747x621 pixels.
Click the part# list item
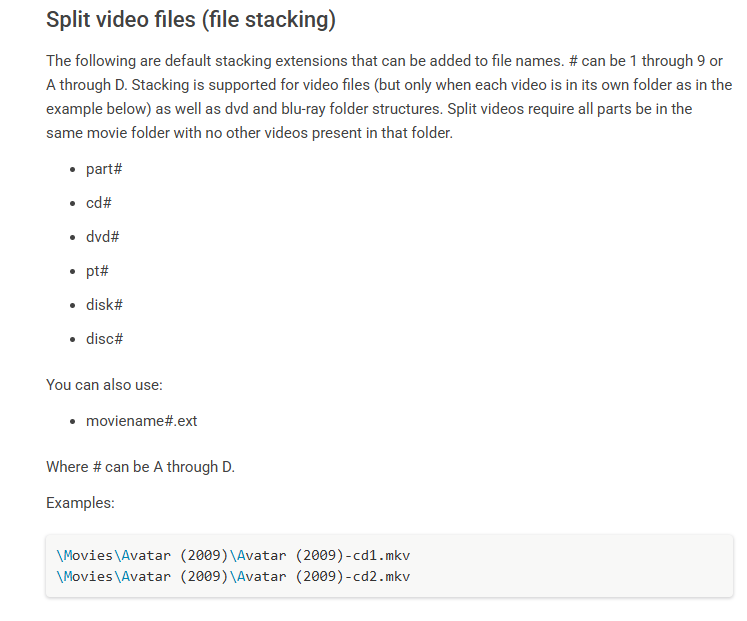(104, 169)
